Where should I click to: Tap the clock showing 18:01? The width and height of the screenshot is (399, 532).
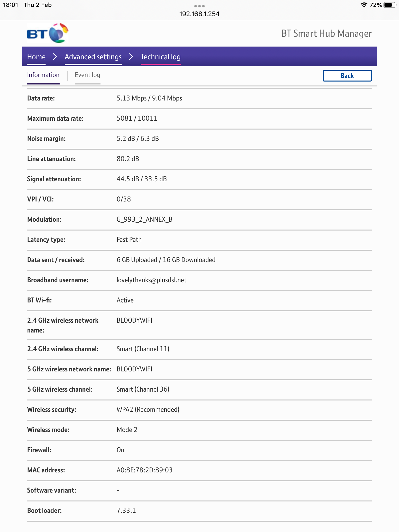coord(11,5)
